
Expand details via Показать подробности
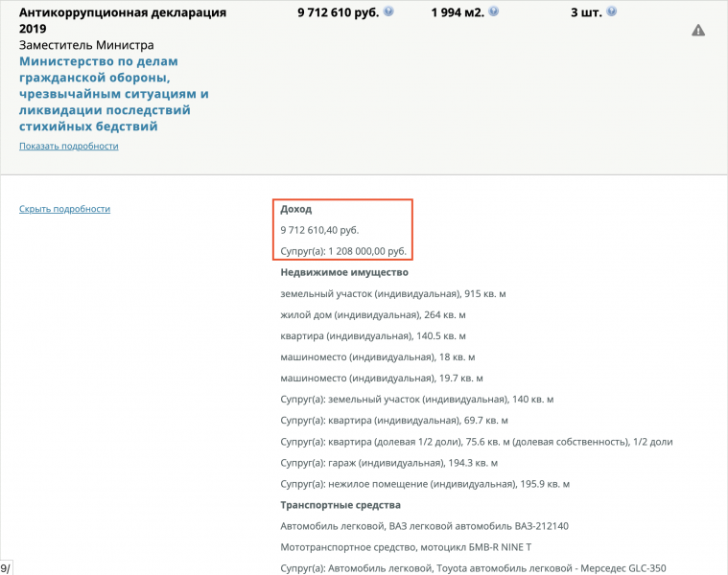pyautogui.click(x=69, y=146)
